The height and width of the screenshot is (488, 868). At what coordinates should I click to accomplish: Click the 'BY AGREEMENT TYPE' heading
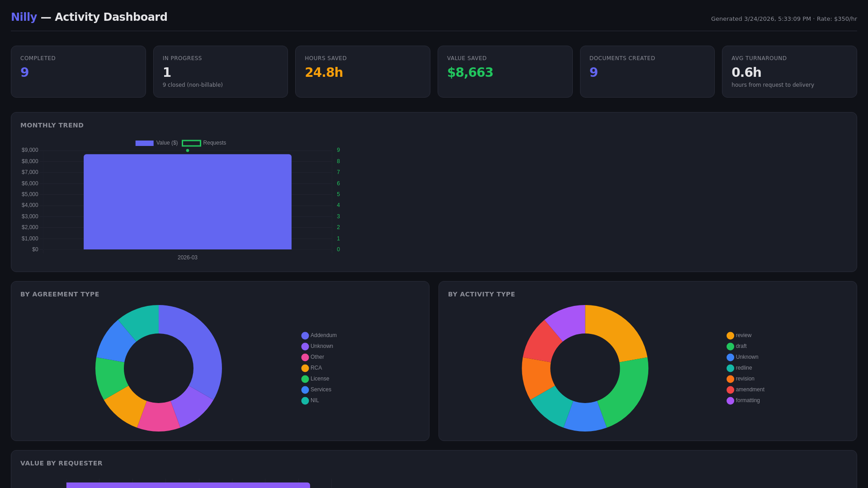(x=60, y=294)
